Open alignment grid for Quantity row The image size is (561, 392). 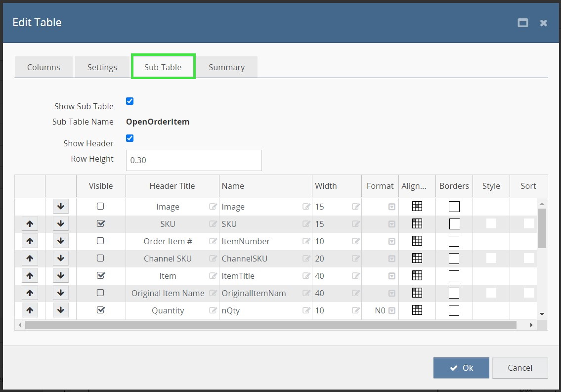[x=417, y=310]
